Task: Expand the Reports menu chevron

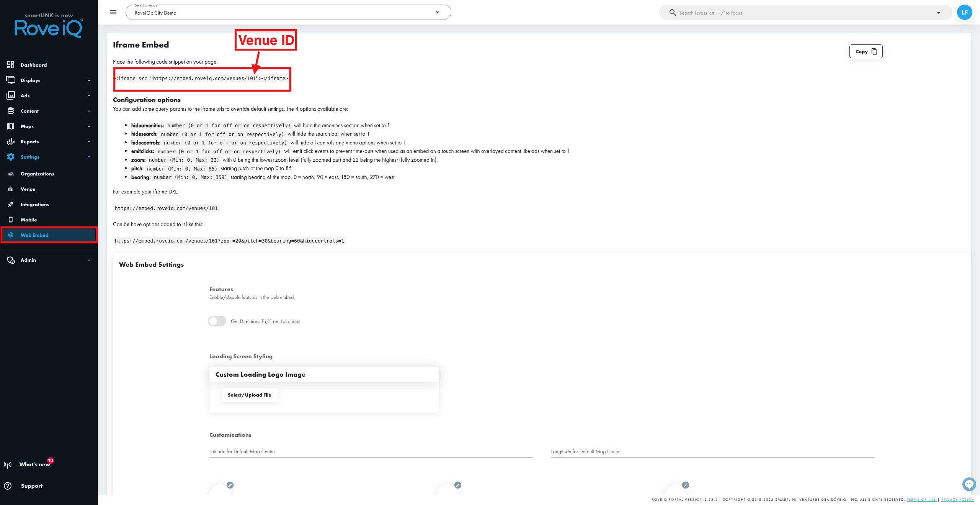Action: pos(89,141)
